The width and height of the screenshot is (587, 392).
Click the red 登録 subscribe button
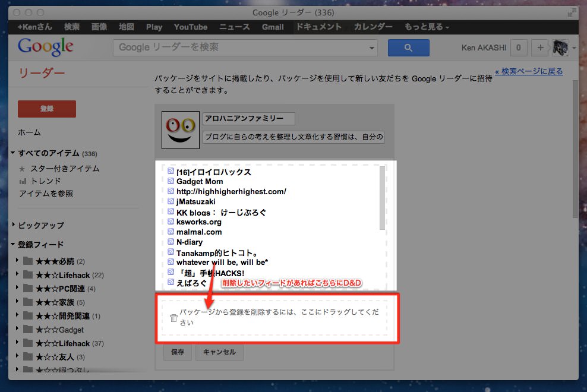point(47,109)
